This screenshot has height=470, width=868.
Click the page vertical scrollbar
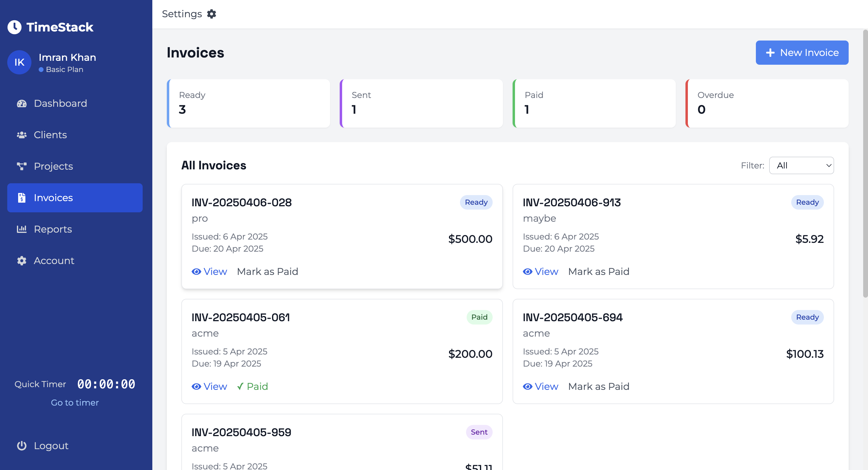pyautogui.click(x=865, y=164)
